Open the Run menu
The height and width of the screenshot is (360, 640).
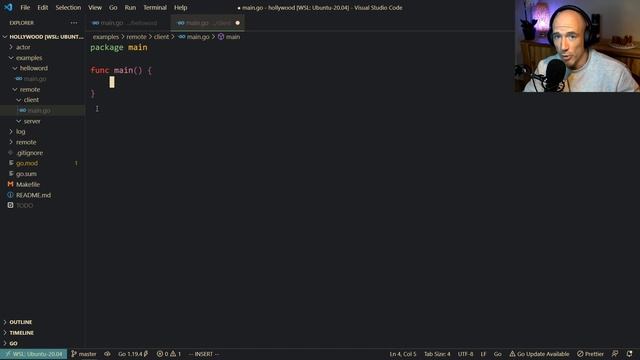[130, 7]
